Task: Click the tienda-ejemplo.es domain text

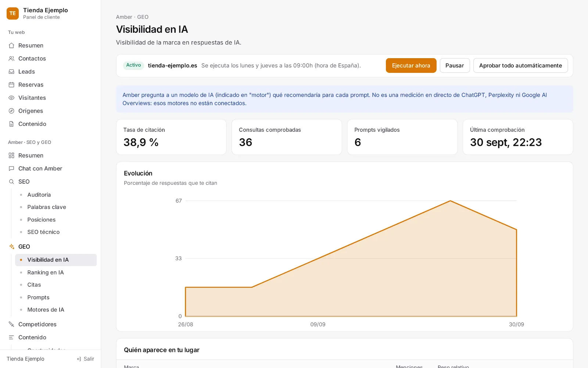Action: pos(172,66)
